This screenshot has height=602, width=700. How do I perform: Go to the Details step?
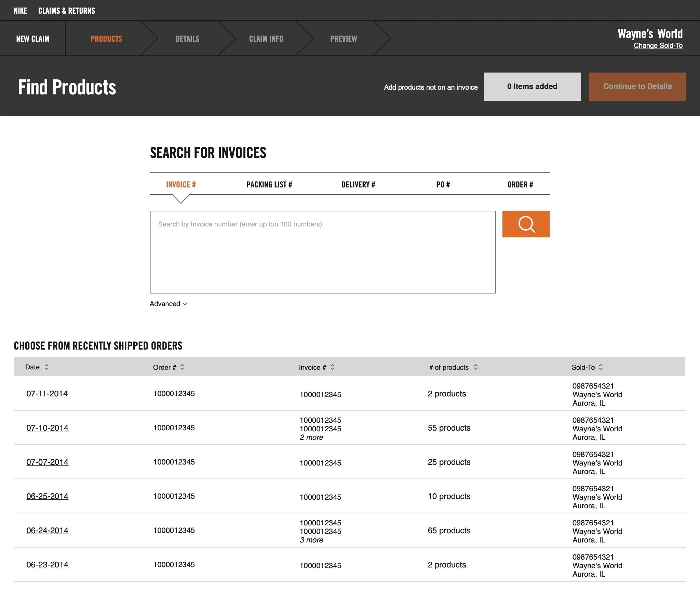click(187, 39)
